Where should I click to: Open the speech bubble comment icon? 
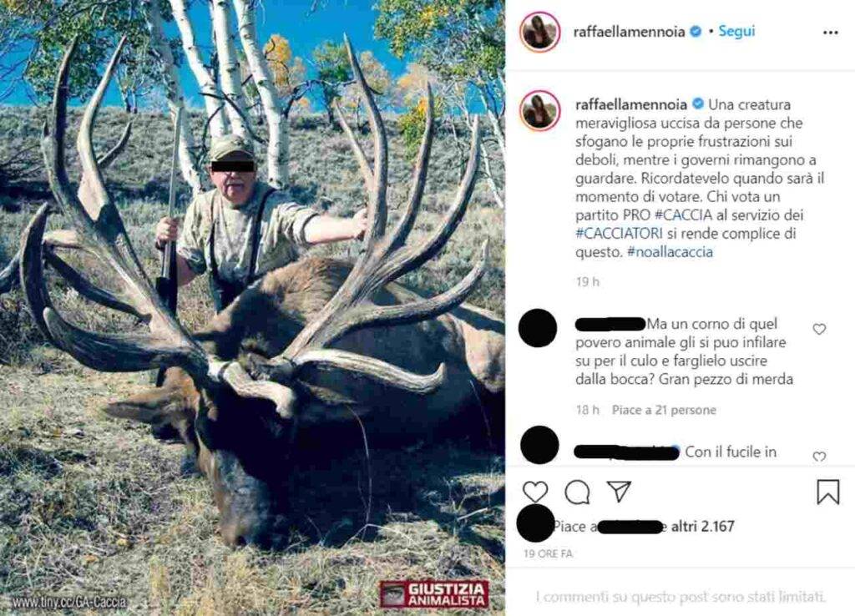pos(577,492)
